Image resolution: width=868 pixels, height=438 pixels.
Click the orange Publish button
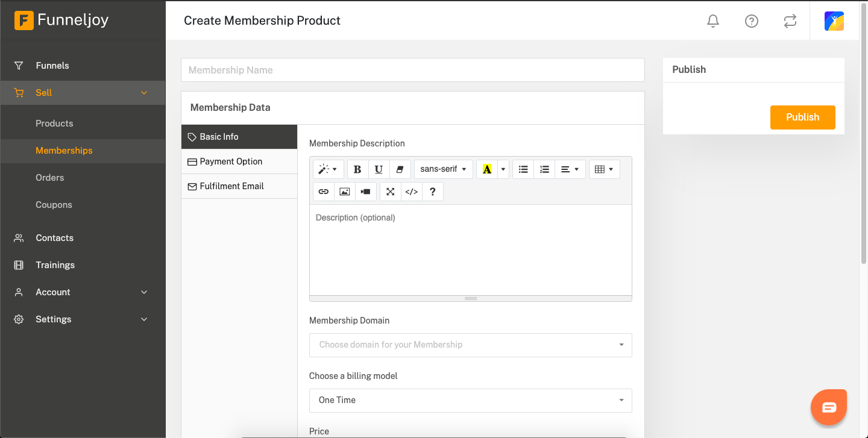[803, 117]
